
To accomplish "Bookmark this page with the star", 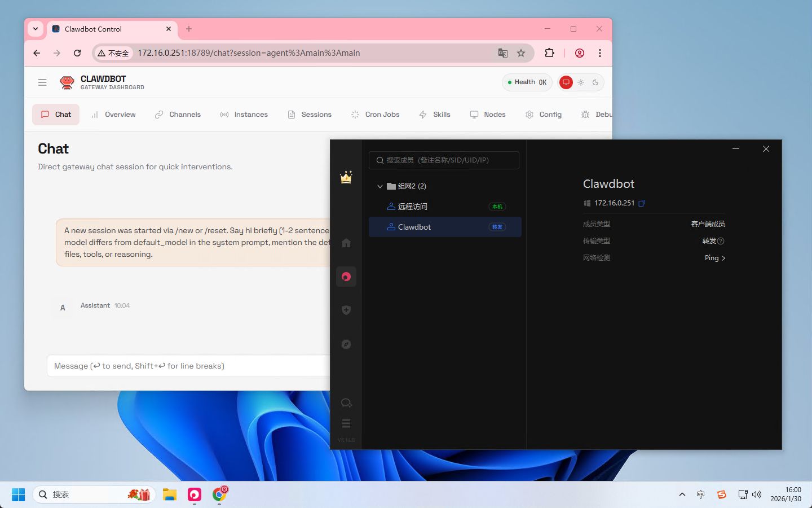I will [x=521, y=53].
